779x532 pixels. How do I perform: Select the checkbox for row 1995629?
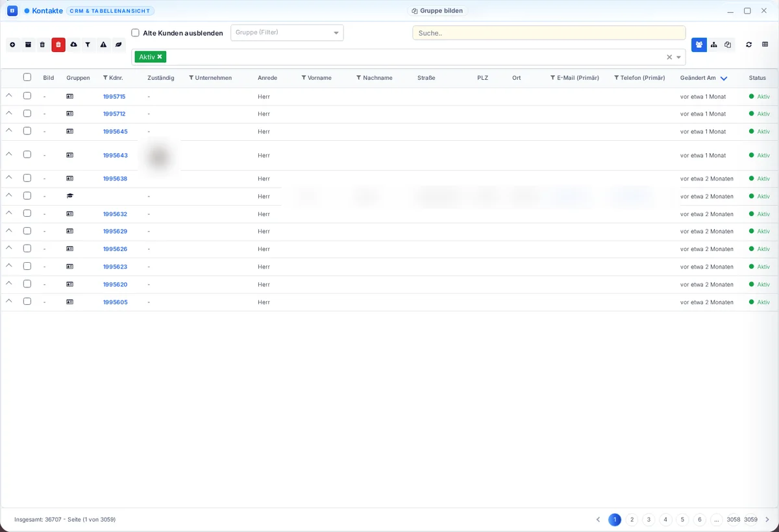(x=27, y=230)
